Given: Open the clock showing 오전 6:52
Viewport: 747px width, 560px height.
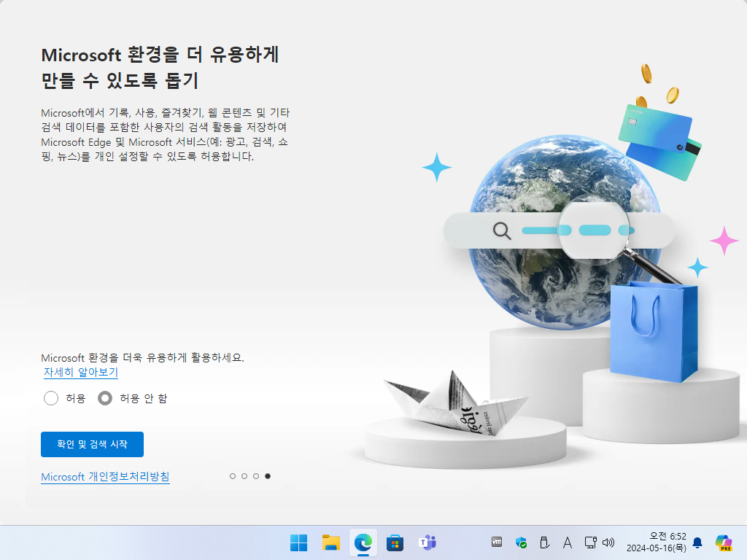Looking at the screenshot, I should pos(657,542).
